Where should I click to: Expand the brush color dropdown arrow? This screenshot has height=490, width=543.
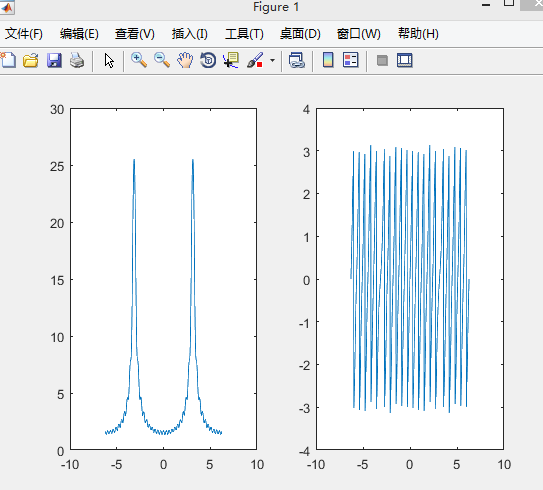pos(272,60)
